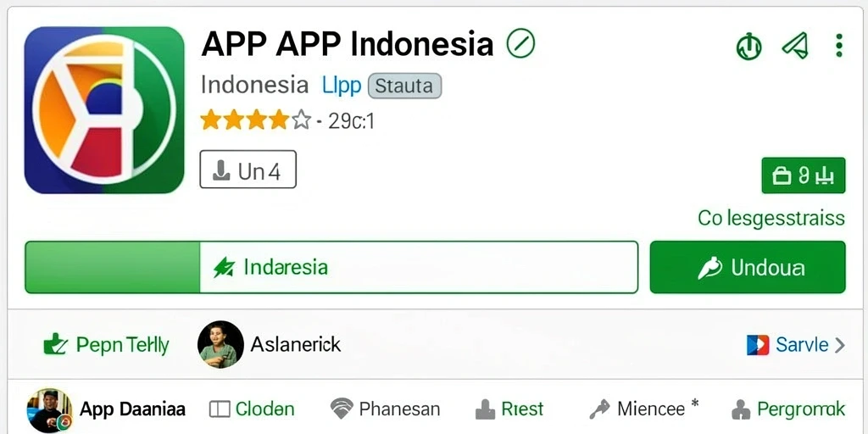Open the Co lesgesstraiss link
The image size is (868, 434).
(x=771, y=218)
